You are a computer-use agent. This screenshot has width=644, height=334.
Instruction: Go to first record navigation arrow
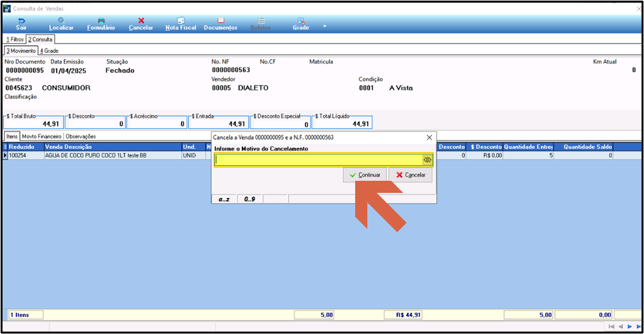(611, 326)
